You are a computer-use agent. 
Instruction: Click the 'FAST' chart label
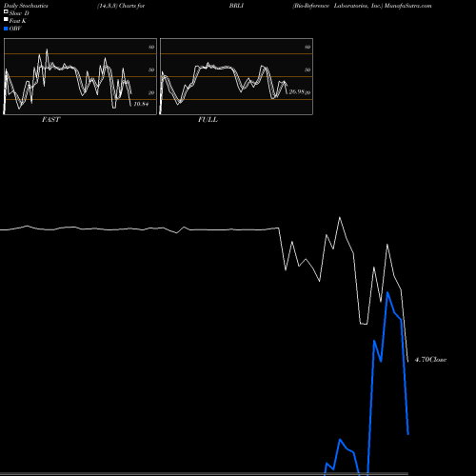[50, 120]
